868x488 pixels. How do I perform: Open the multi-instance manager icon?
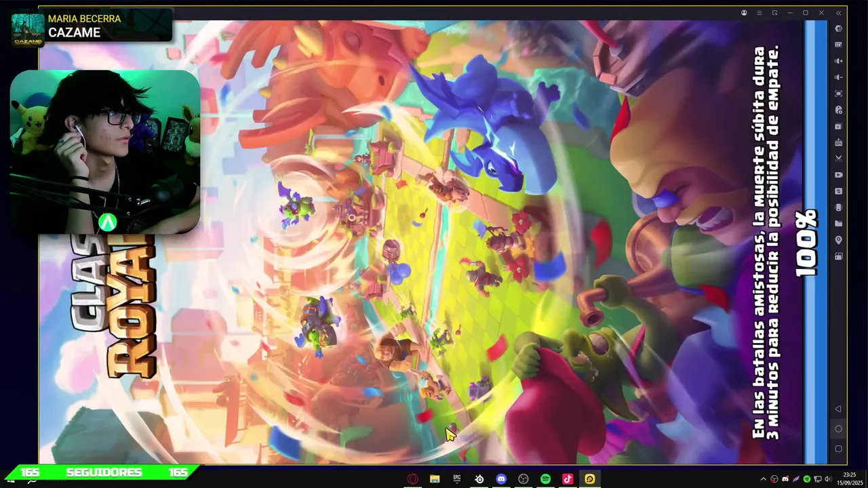click(x=839, y=126)
